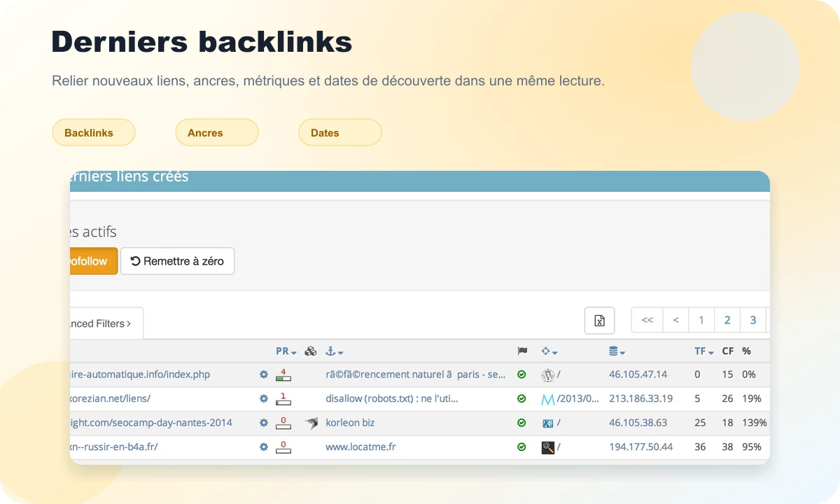Click IP address 194.177.50.44
Screen dimensions: 840x504
[x=640, y=447]
